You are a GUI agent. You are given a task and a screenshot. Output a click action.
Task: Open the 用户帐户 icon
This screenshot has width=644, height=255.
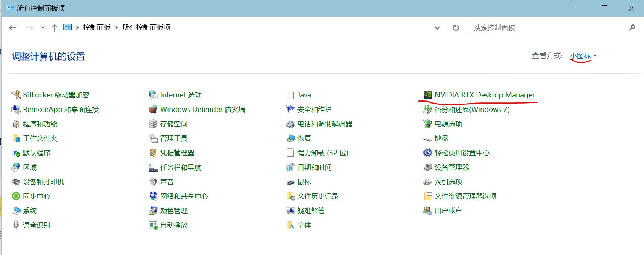(x=428, y=210)
